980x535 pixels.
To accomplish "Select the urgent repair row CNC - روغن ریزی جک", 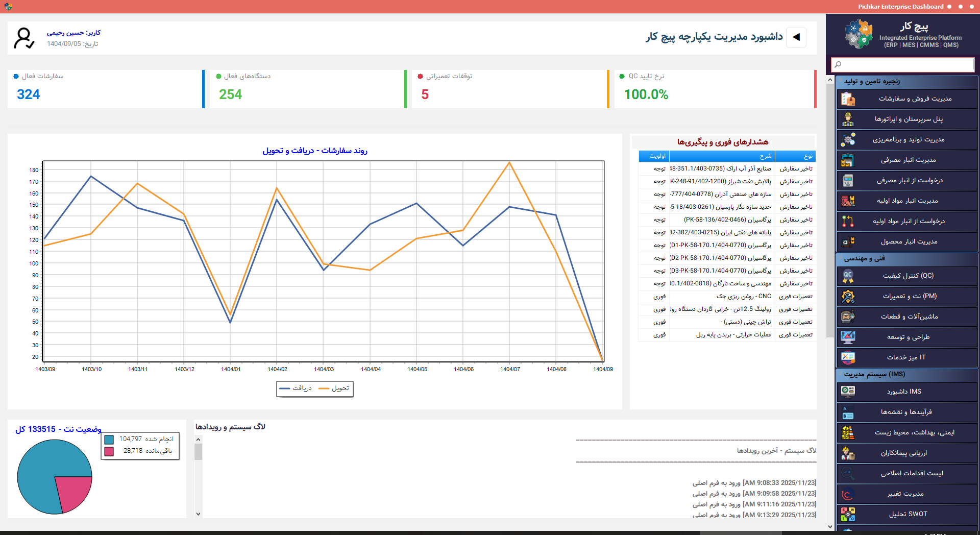I will (x=727, y=296).
